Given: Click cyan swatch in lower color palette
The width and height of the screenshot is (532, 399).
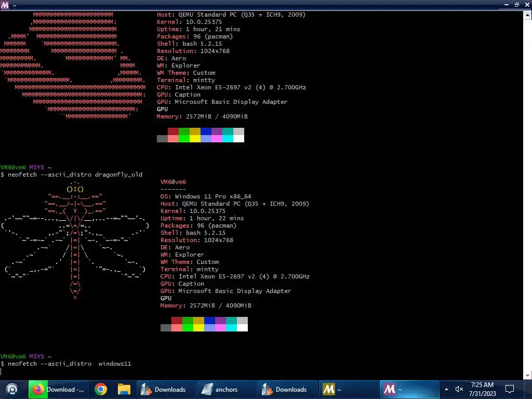Looking at the screenshot, I should [231, 328].
